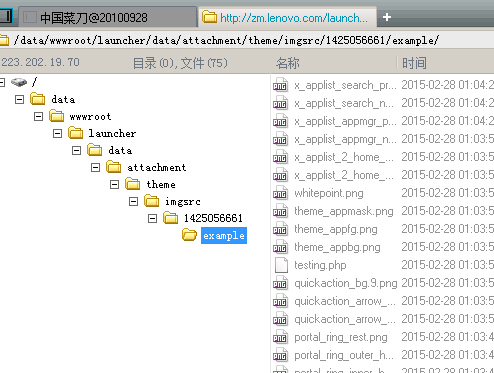This screenshot has height=373, width=494.
Task: Click the theme_appmask.png file icon
Action: pyautogui.click(x=280, y=211)
